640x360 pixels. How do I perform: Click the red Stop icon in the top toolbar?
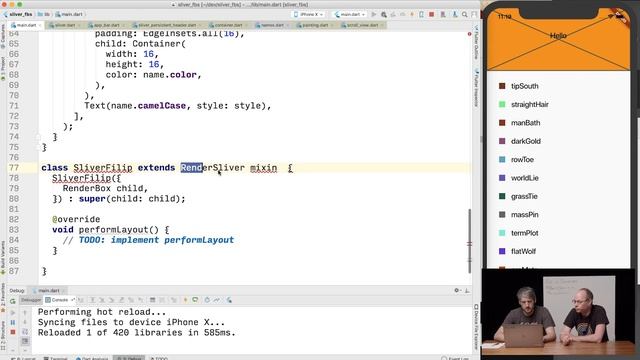coord(431,14)
